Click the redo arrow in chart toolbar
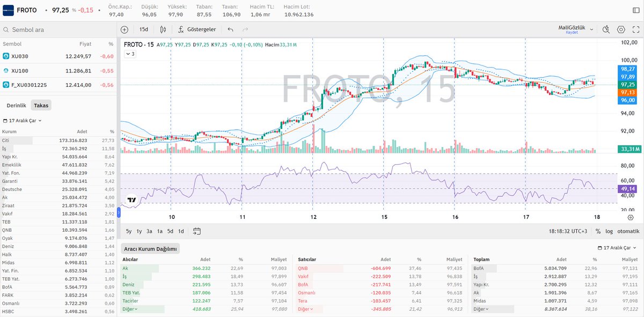644x317 pixels. (245, 30)
